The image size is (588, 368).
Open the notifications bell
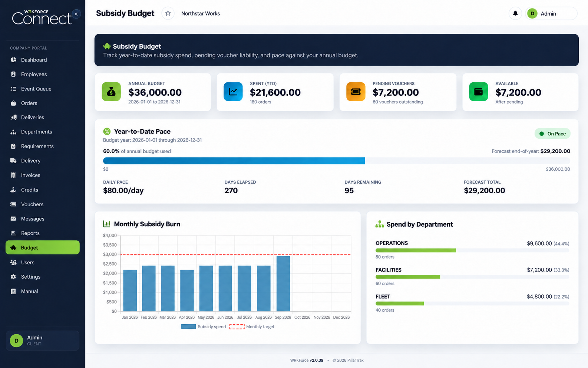[x=515, y=13]
